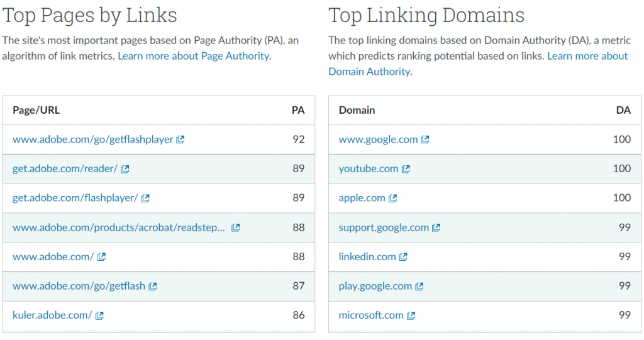Image resolution: width=644 pixels, height=340 pixels.
Task: Click external-link icon next to microsoft.com
Action: (411, 315)
